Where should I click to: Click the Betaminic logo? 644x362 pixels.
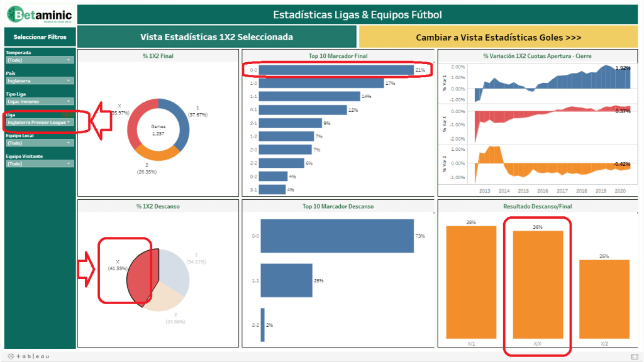pyautogui.click(x=39, y=14)
